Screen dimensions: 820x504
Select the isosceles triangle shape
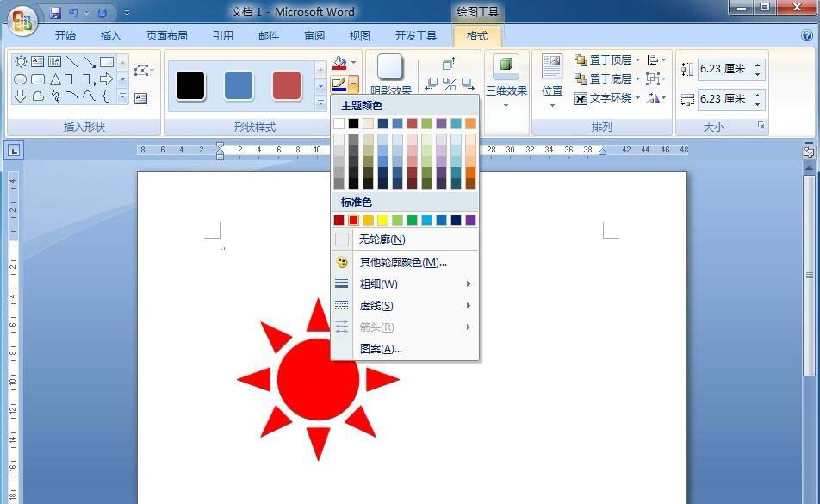(55, 79)
